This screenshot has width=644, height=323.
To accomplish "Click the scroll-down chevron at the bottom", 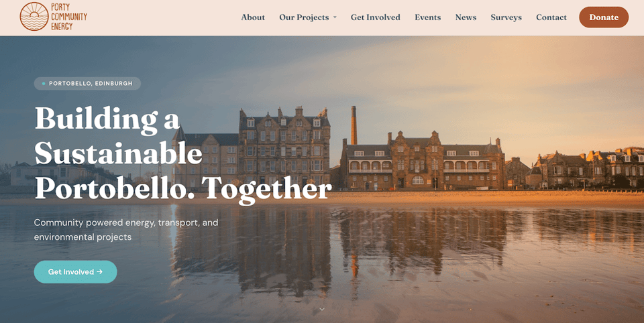I will pos(322,309).
